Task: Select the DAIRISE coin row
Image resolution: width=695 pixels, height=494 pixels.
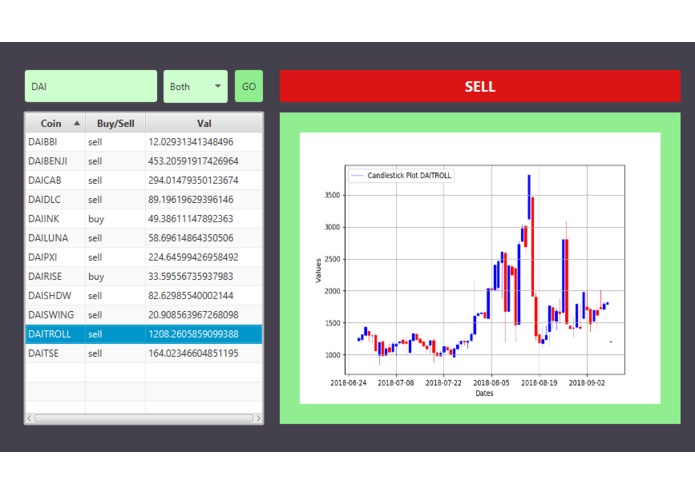Action: coord(144,276)
